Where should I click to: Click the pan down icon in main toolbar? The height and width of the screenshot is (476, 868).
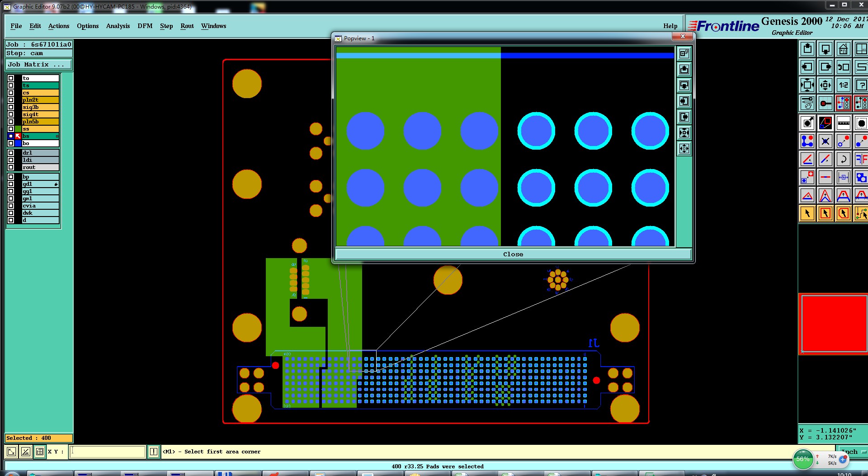click(x=826, y=49)
